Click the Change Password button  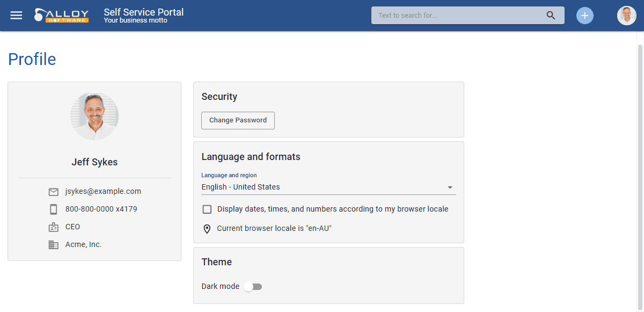coord(238,120)
